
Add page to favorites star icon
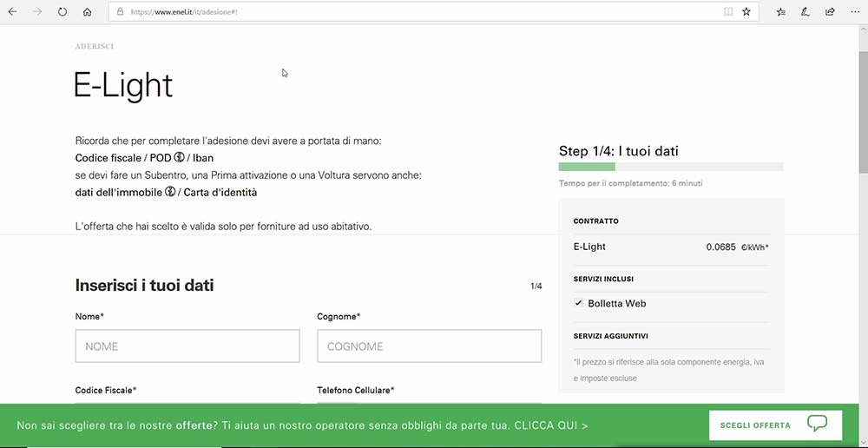746,11
